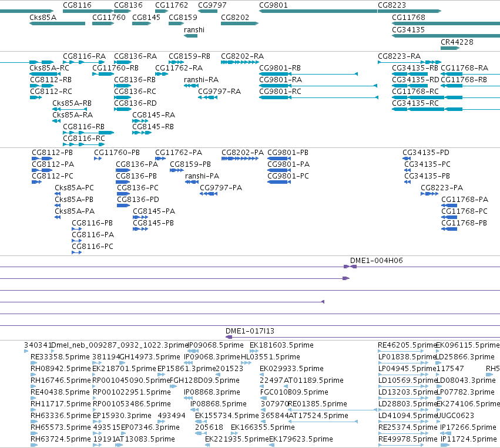
Task: Select the CG8145-RA transcript label
Action: (x=154, y=114)
